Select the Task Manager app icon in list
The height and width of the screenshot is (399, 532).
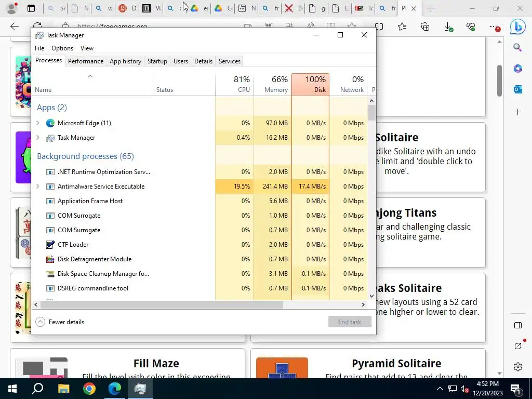(x=50, y=138)
